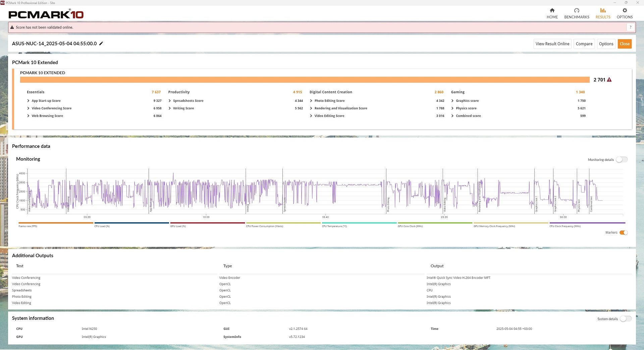Screen dimensions: 644x350
Task: Enable the System details toggle
Action: 626,319
